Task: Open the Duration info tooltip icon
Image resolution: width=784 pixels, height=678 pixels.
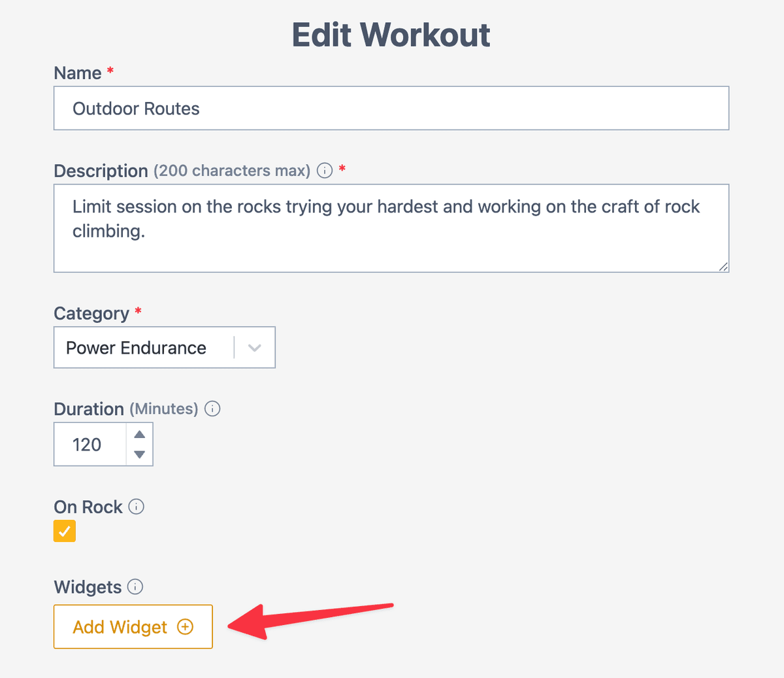Action: pyautogui.click(x=212, y=409)
